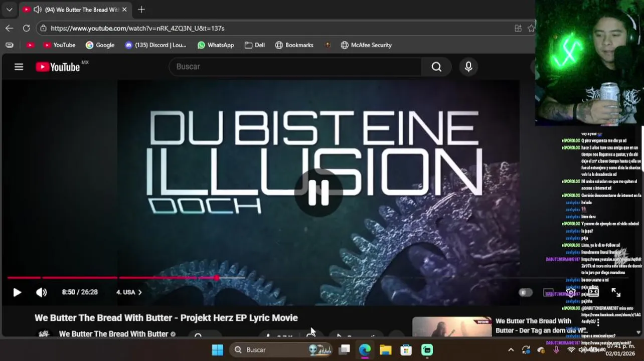Close the We Butter The Bread tab
644x361 pixels.
[x=124, y=10]
